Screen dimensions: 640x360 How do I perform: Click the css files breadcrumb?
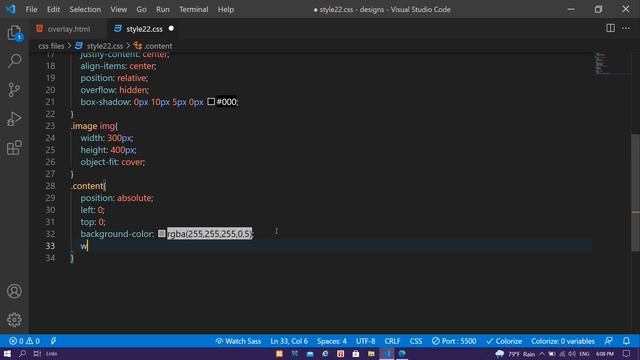(x=51, y=46)
